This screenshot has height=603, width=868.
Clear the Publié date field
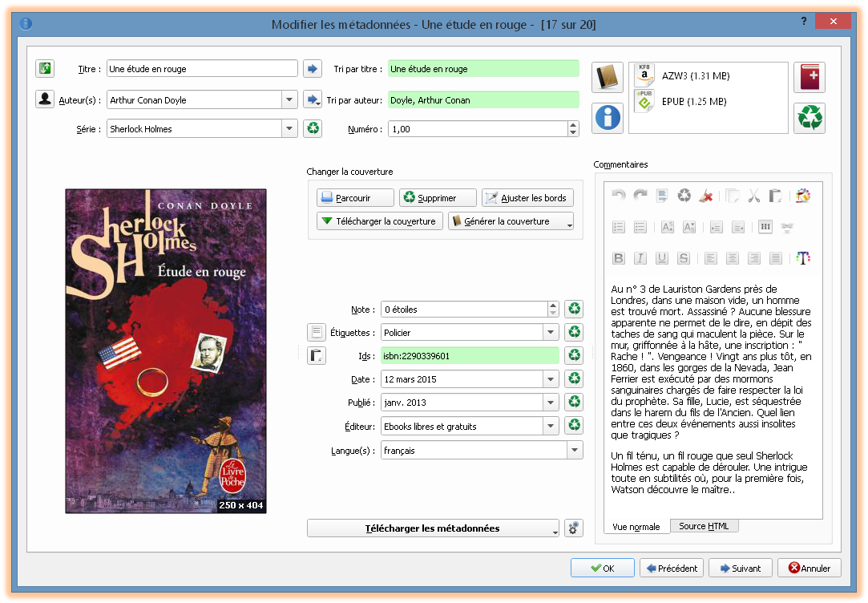coord(574,402)
